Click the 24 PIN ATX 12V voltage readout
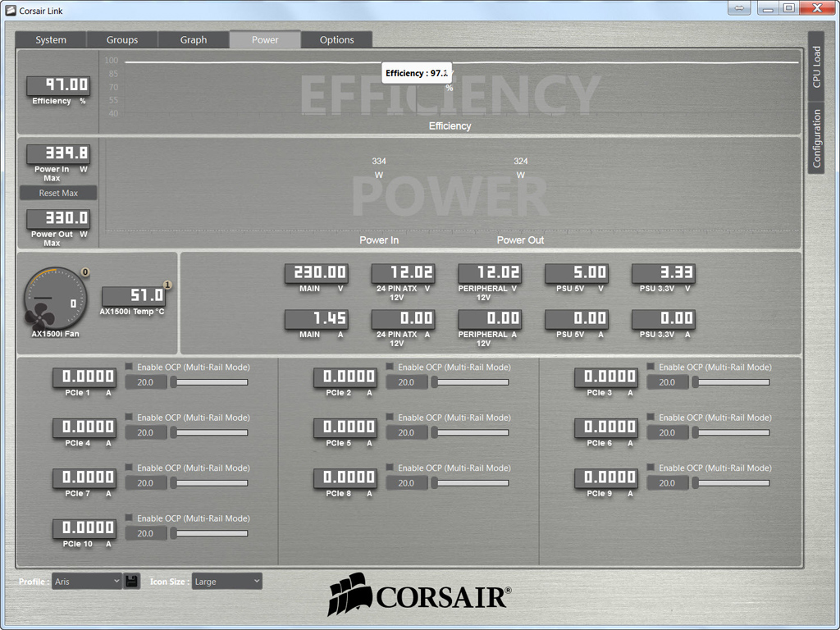Image resolution: width=840 pixels, height=630 pixels. pyautogui.click(x=404, y=272)
